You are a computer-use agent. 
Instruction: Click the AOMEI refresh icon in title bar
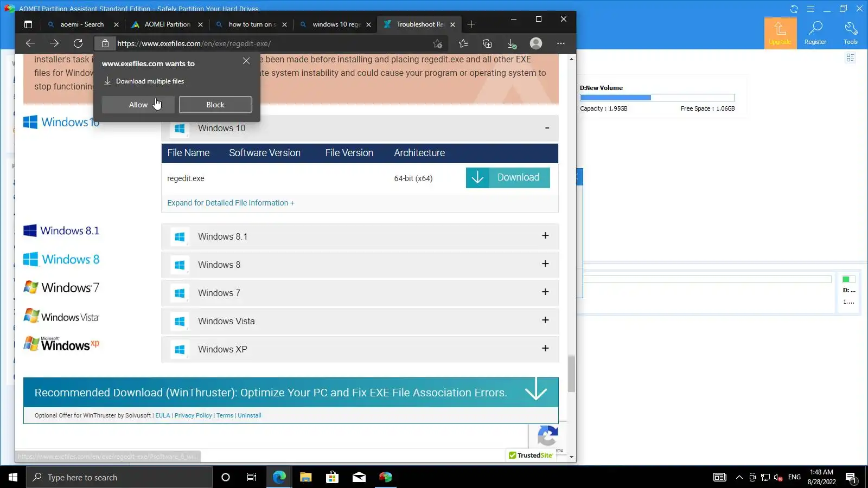click(794, 9)
